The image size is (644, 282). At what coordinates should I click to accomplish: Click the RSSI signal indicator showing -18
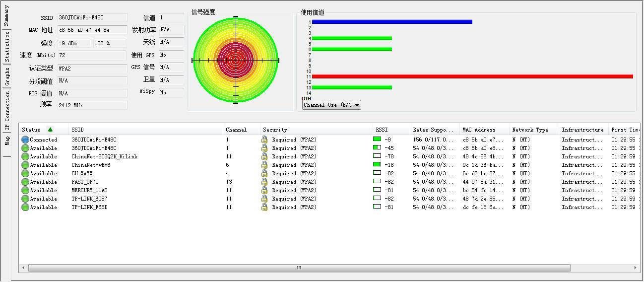point(377,164)
